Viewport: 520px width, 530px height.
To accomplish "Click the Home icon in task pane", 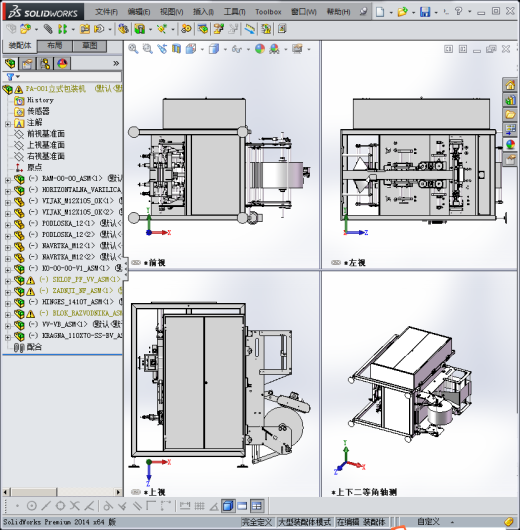I will (510, 85).
